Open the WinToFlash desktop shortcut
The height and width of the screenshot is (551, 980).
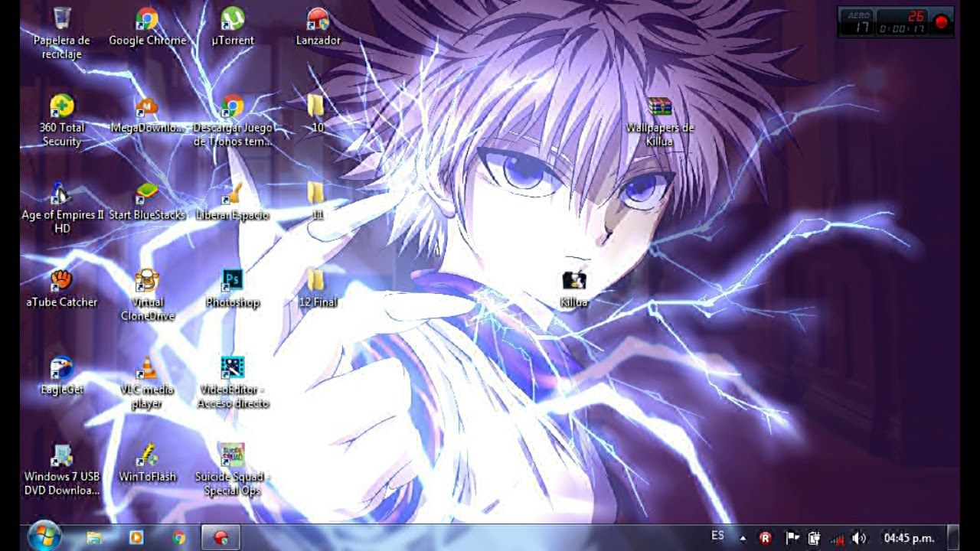pyautogui.click(x=147, y=463)
